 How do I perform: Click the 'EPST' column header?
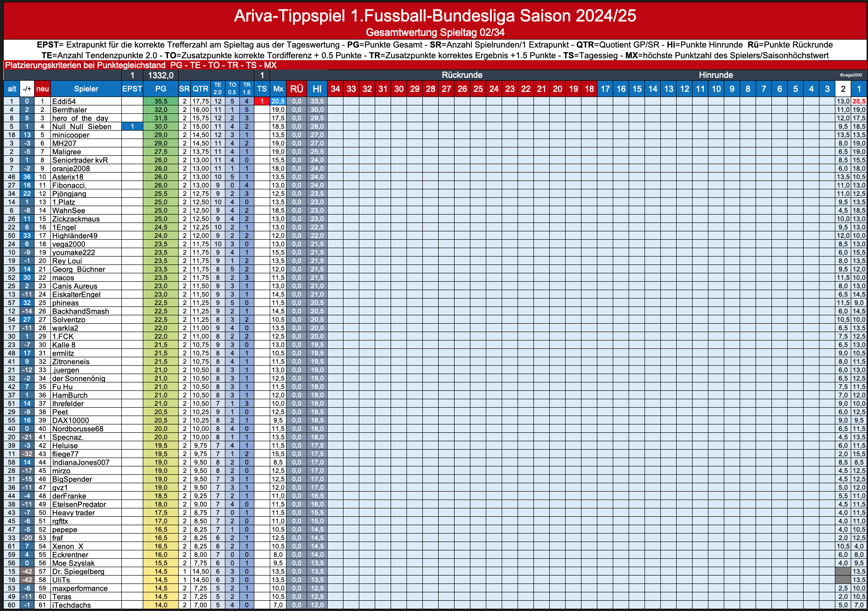pos(132,89)
